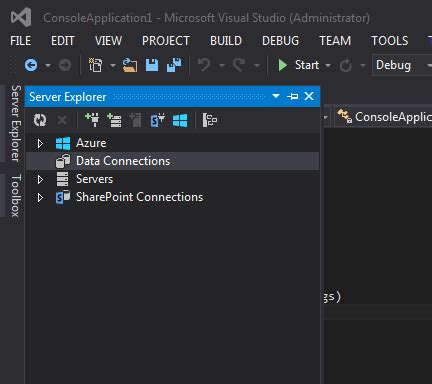Click the greyed-out server toolbar icon
The height and width of the screenshot is (384, 432).
[x=136, y=120]
